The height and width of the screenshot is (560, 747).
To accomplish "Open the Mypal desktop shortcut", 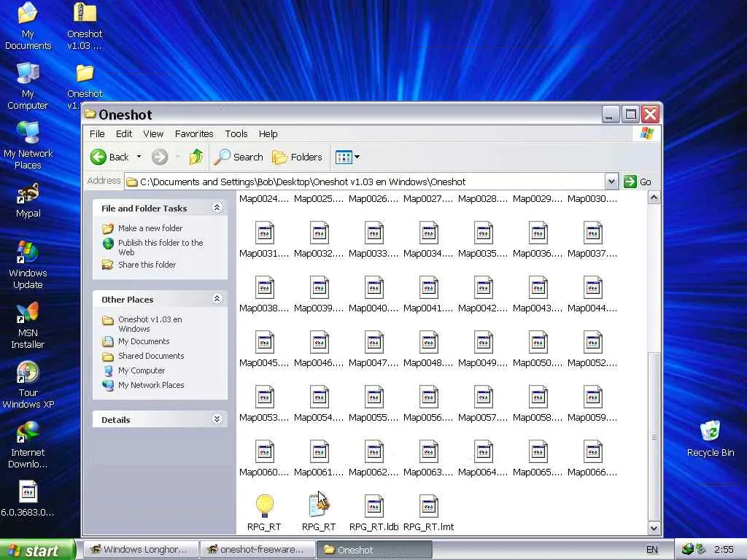I will [x=28, y=201].
